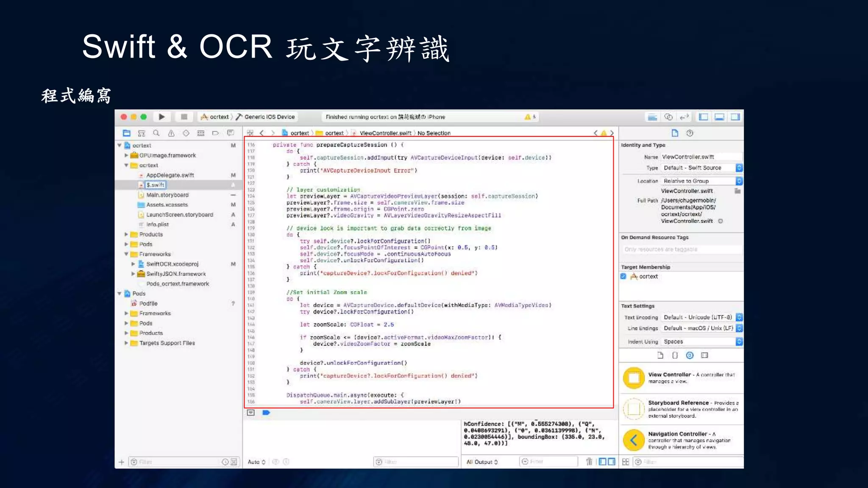The image size is (868, 488).
Task: Collapse the Frameworks folder under ocrtext
Action: tap(126, 254)
